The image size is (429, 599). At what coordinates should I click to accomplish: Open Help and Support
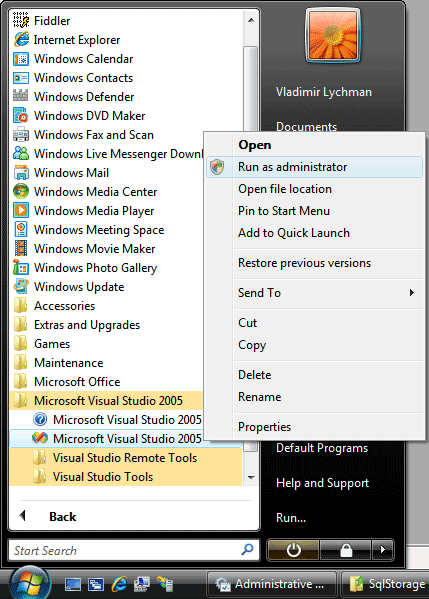pos(322,483)
